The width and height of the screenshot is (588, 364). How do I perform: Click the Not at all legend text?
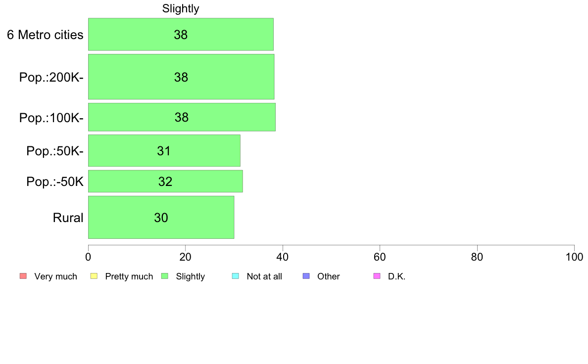coord(264,276)
